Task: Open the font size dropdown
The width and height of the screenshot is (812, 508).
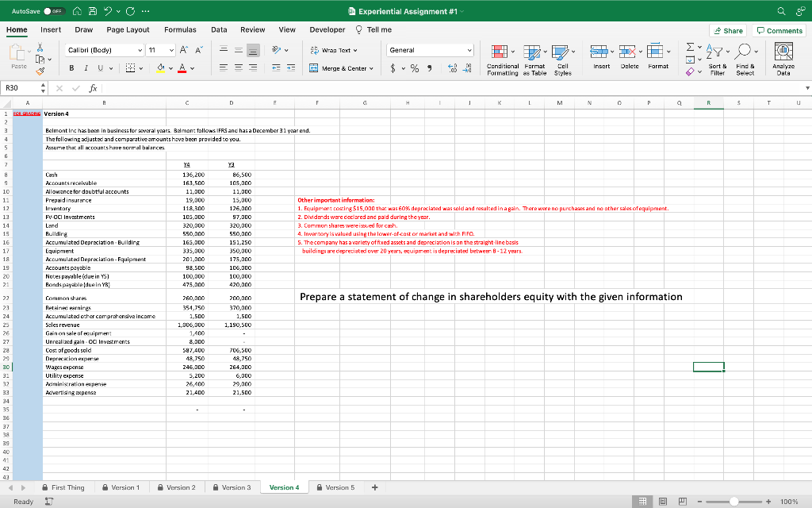Action: [x=171, y=50]
